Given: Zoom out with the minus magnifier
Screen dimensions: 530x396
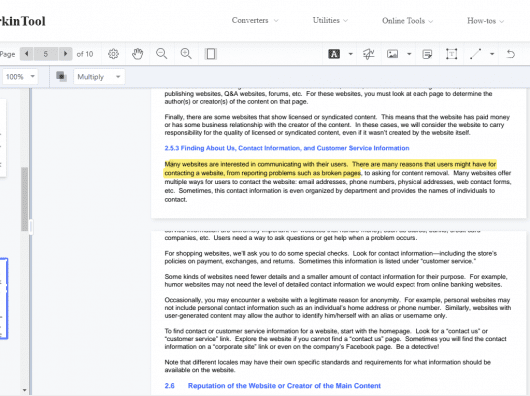Looking at the screenshot, I should point(162,54).
